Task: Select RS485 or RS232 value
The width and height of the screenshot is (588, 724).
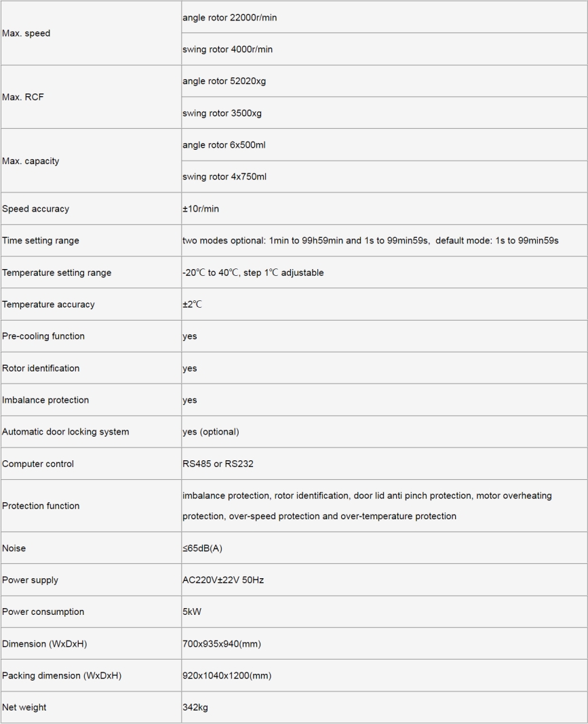Action: click(218, 464)
